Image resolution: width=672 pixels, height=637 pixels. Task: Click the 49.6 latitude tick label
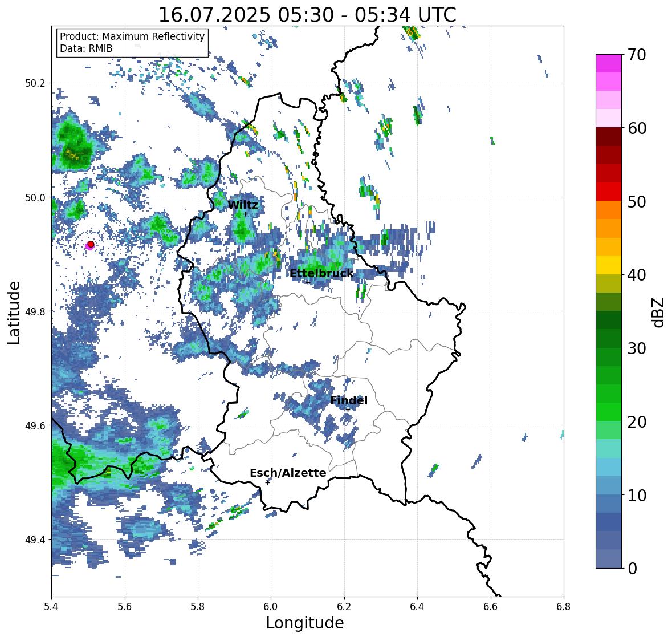tap(35, 425)
